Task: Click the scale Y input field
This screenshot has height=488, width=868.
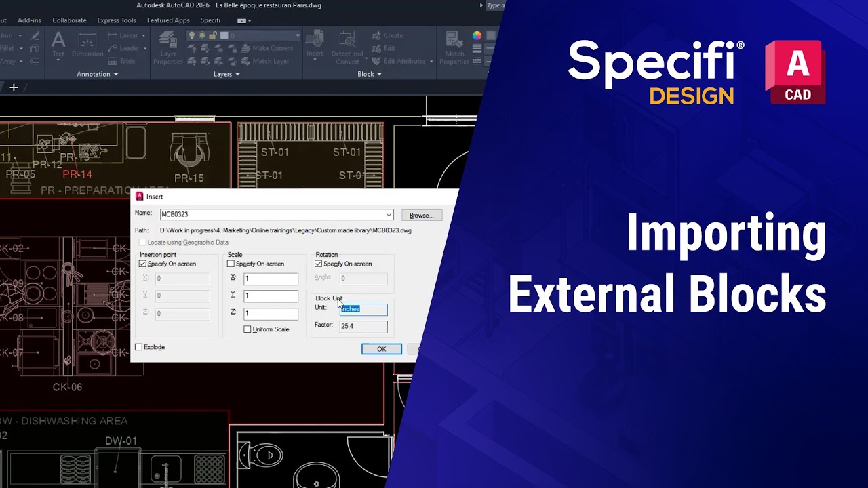Action: (271, 296)
